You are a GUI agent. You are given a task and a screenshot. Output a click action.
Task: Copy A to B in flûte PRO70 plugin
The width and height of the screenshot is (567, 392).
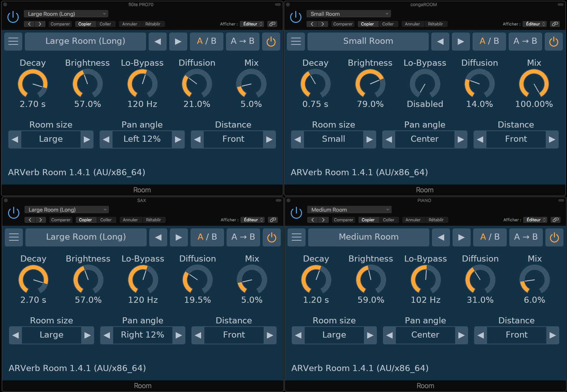tap(243, 41)
